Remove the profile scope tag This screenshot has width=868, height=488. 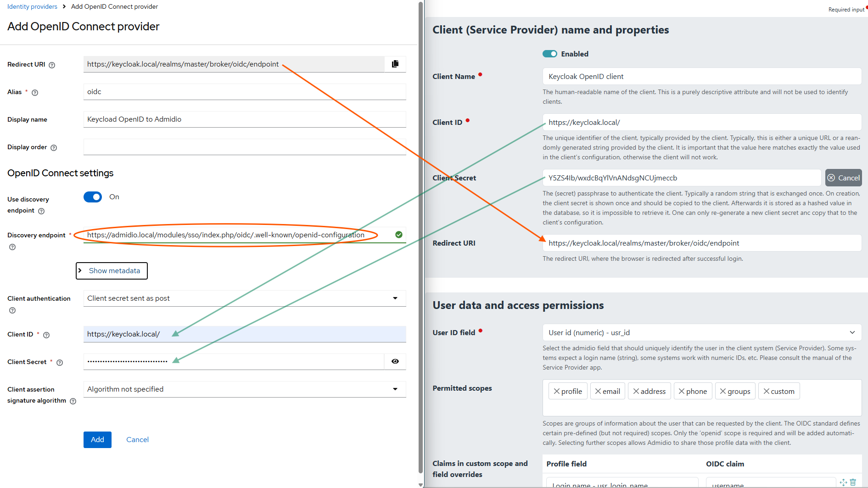point(556,391)
